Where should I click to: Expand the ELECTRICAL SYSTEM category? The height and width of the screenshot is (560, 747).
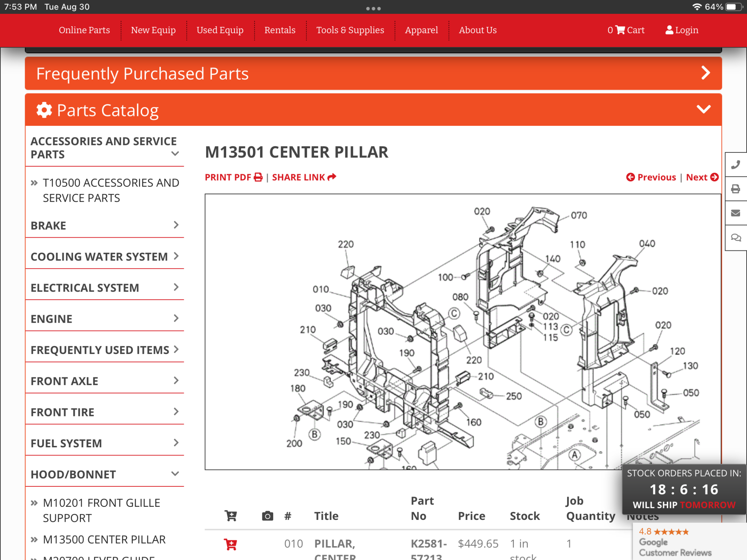coord(104,287)
